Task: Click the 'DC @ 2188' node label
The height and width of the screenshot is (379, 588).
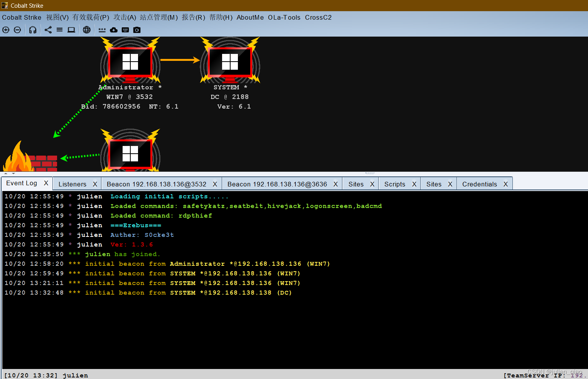Action: tap(230, 97)
